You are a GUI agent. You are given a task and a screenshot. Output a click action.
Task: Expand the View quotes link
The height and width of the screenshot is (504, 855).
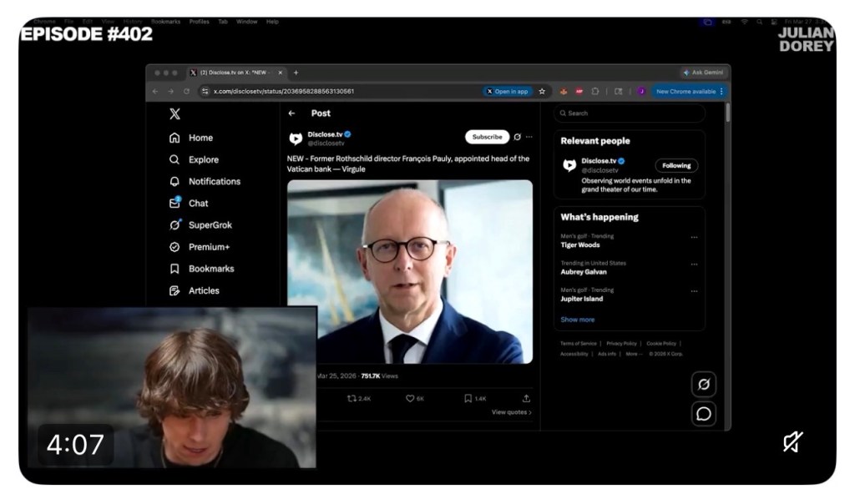pos(511,412)
